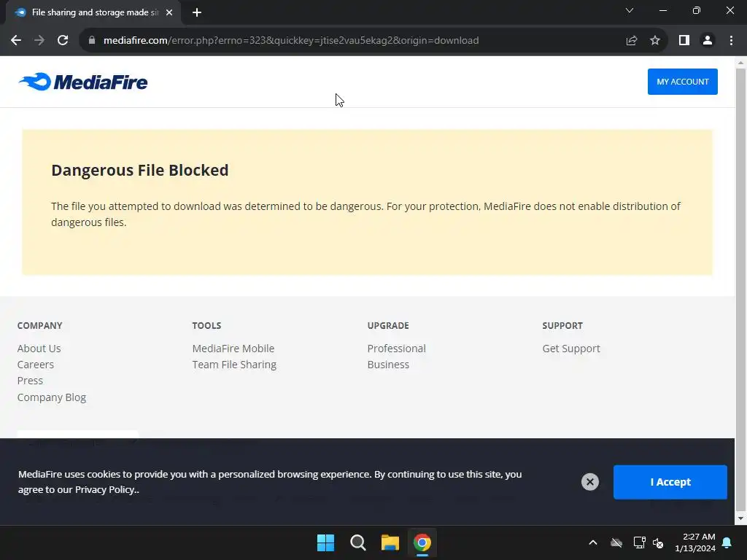Viewport: 747px width, 560px height.
Task: Click the OneDrive cloud tray icon
Action: (x=616, y=542)
